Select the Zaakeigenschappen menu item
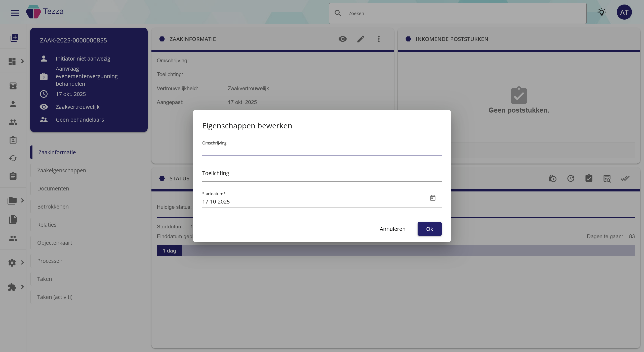Image resolution: width=644 pixels, height=352 pixels. 62,170
